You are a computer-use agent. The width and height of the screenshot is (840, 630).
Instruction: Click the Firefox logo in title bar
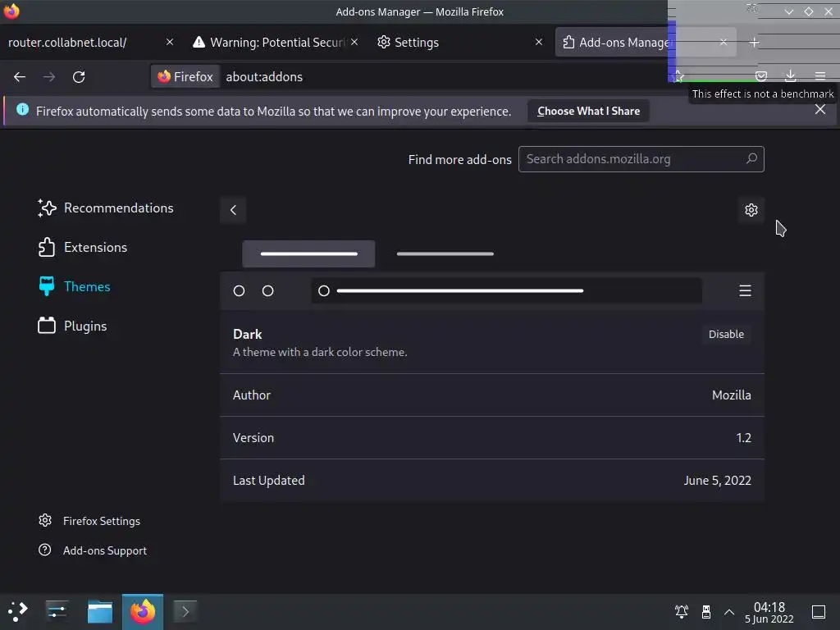tap(11, 11)
